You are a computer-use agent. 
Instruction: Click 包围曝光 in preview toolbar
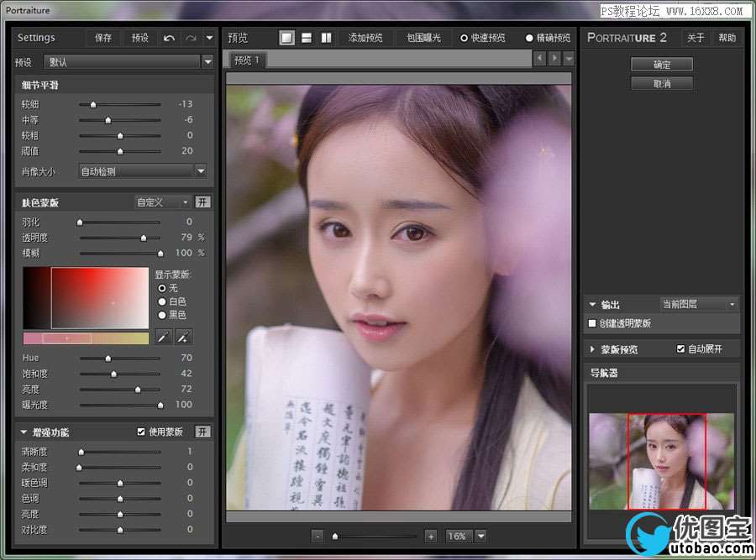point(424,38)
